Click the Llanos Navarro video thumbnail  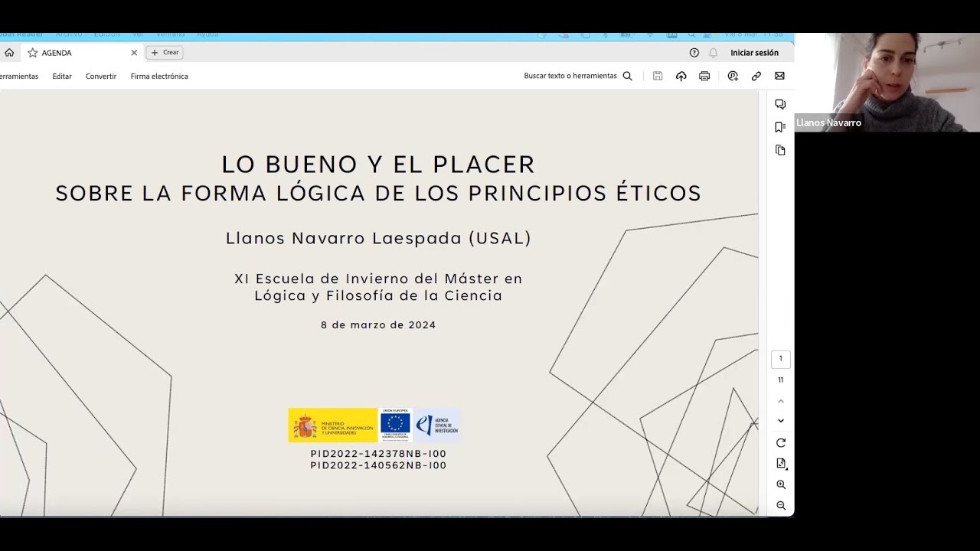(x=887, y=83)
